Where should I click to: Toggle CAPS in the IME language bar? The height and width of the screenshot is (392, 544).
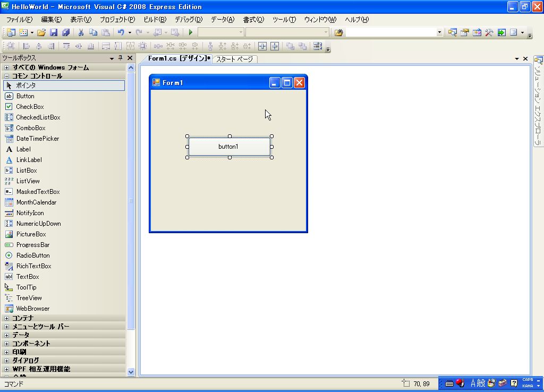528,379
